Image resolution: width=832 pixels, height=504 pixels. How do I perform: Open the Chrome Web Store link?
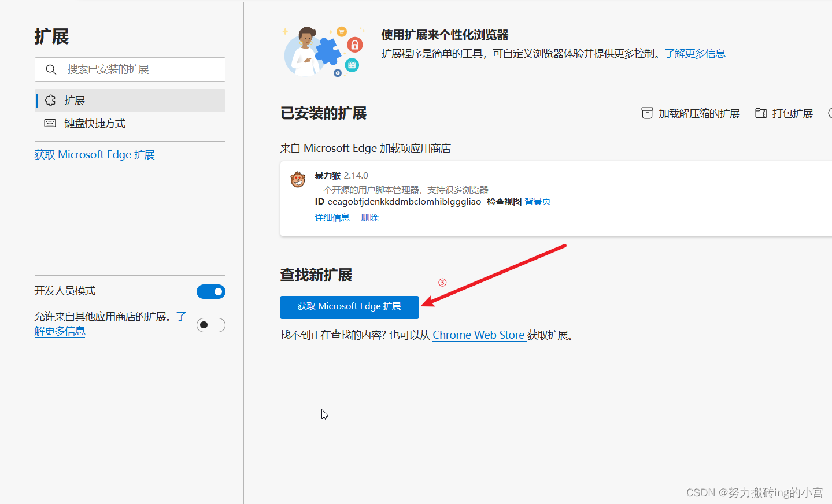479,335
